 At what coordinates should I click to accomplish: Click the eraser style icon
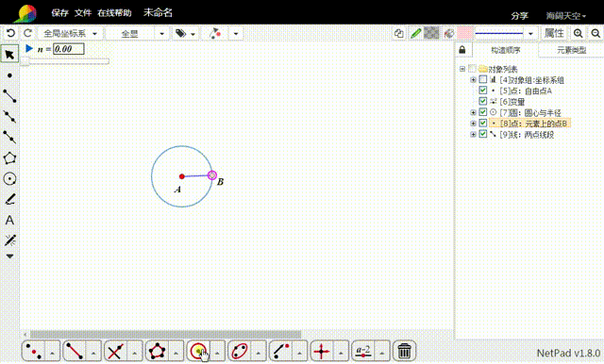(448, 33)
